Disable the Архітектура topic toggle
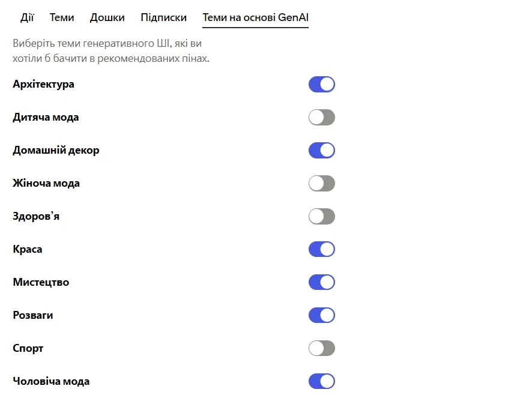This screenshot has height=401, width=532. click(321, 84)
